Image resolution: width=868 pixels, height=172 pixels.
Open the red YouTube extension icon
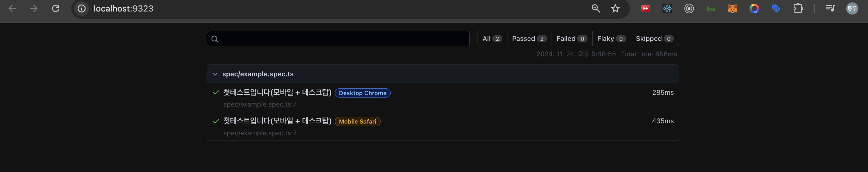[x=645, y=8]
